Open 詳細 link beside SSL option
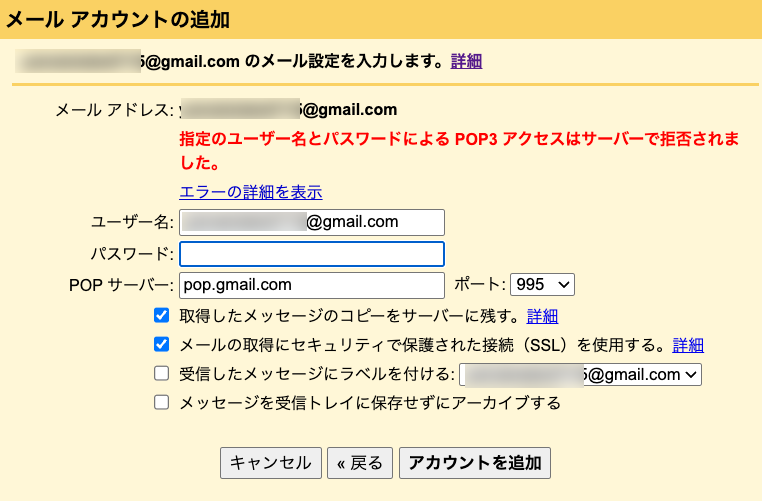The image size is (762, 501). pyautogui.click(x=688, y=345)
